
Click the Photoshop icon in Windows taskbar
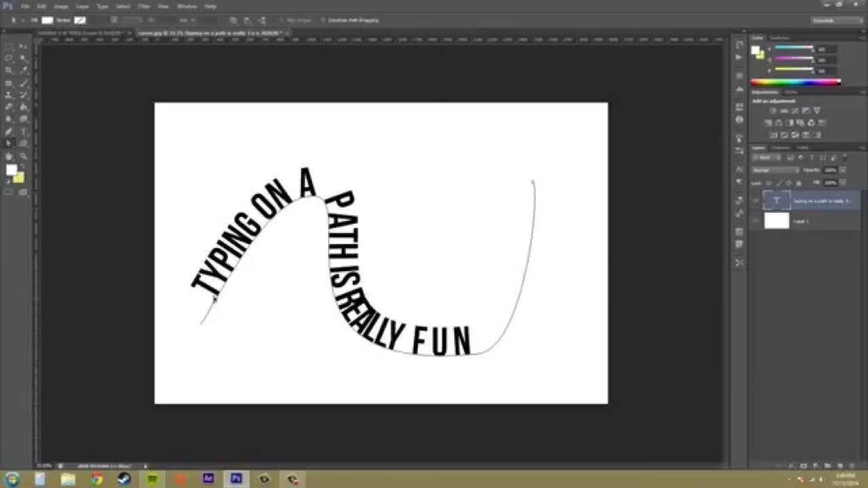236,479
